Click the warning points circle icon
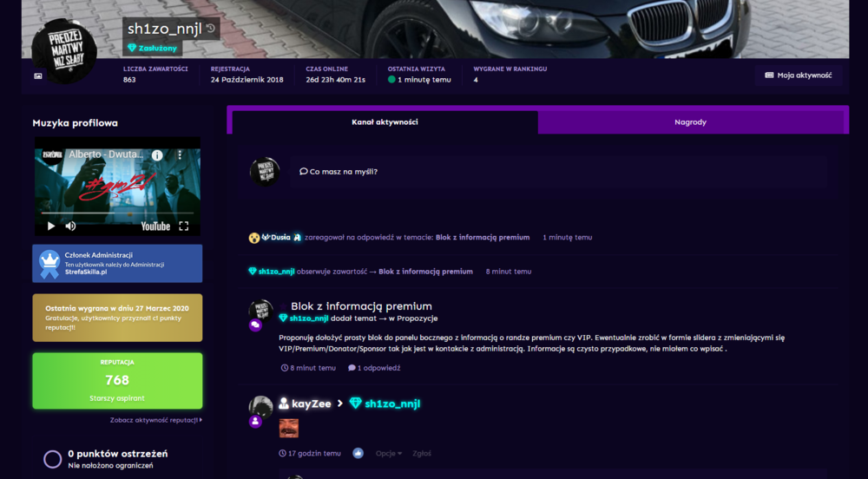868x479 pixels. click(x=53, y=458)
